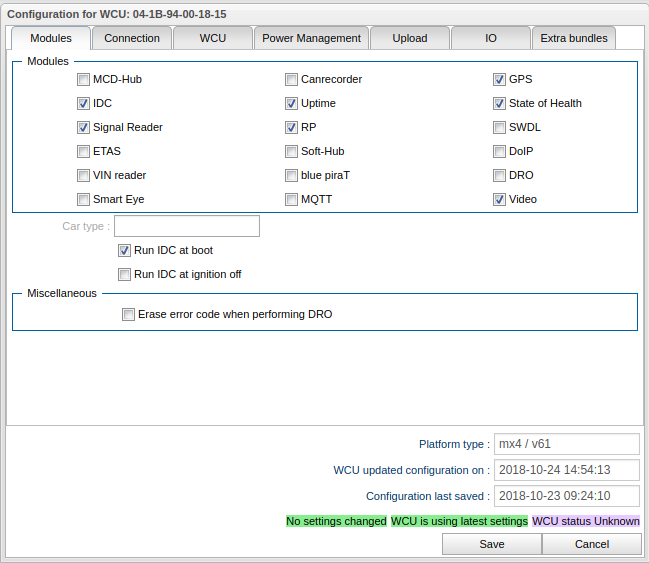The width and height of the screenshot is (649, 563).
Task: Uncheck the IDC module checkbox
Action: click(84, 104)
